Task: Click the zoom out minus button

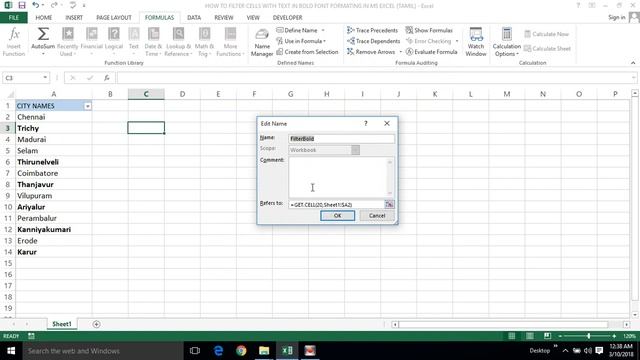Action: coord(560,336)
